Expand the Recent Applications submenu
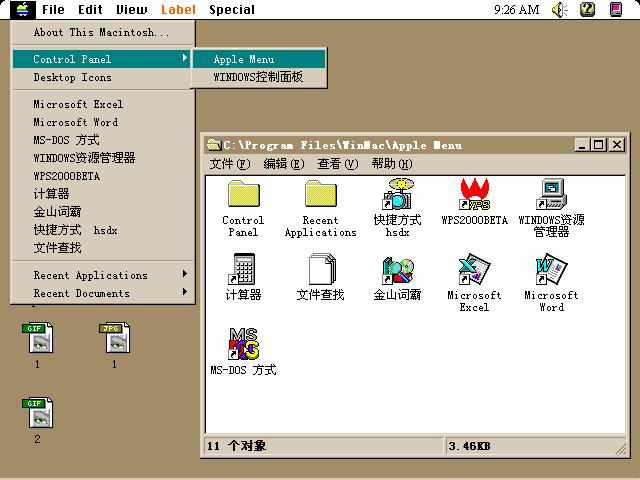 [103, 275]
